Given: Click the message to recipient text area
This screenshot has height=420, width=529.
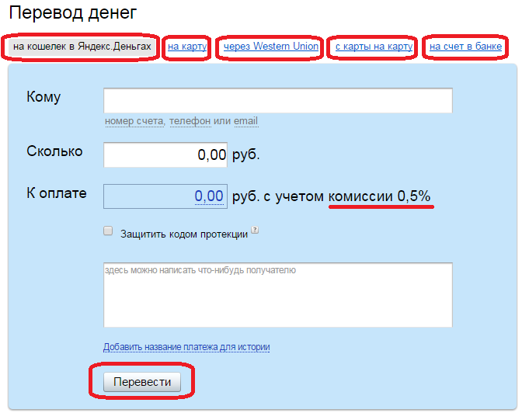Looking at the screenshot, I should 278,295.
